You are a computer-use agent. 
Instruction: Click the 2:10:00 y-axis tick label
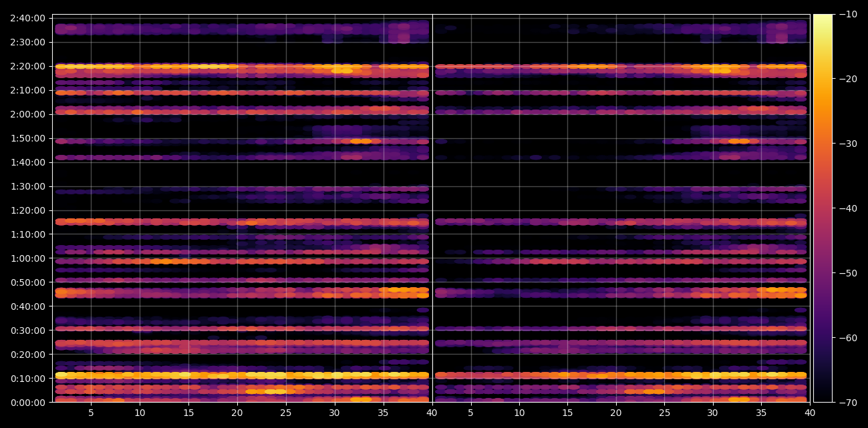28,89
